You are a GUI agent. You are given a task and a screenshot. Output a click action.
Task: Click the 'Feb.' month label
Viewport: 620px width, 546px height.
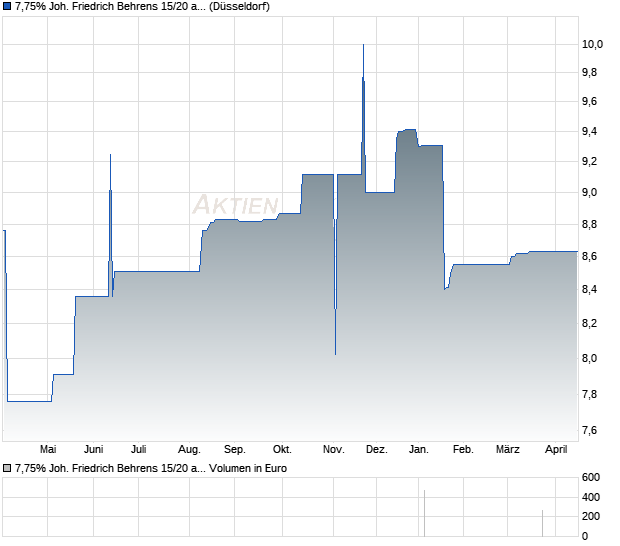pos(463,450)
